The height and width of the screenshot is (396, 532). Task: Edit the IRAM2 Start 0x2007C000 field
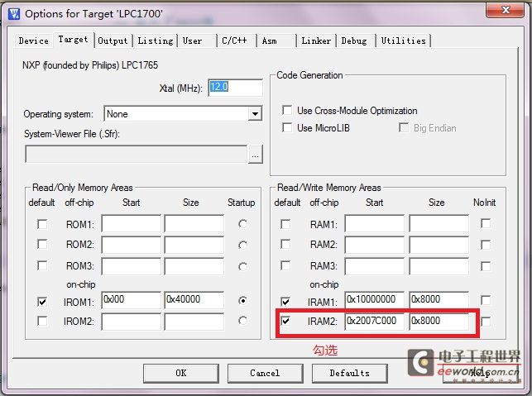tap(375, 322)
